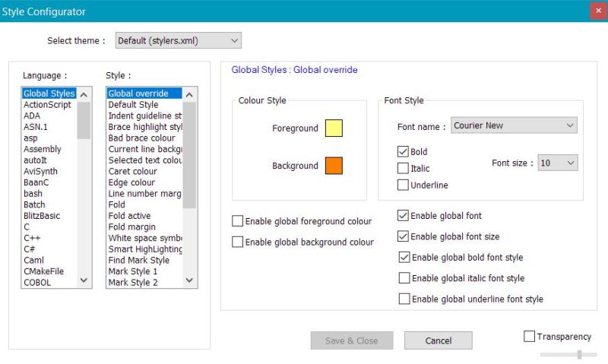The height and width of the screenshot is (364, 608).
Task: Select Global override style
Action: [x=144, y=93]
